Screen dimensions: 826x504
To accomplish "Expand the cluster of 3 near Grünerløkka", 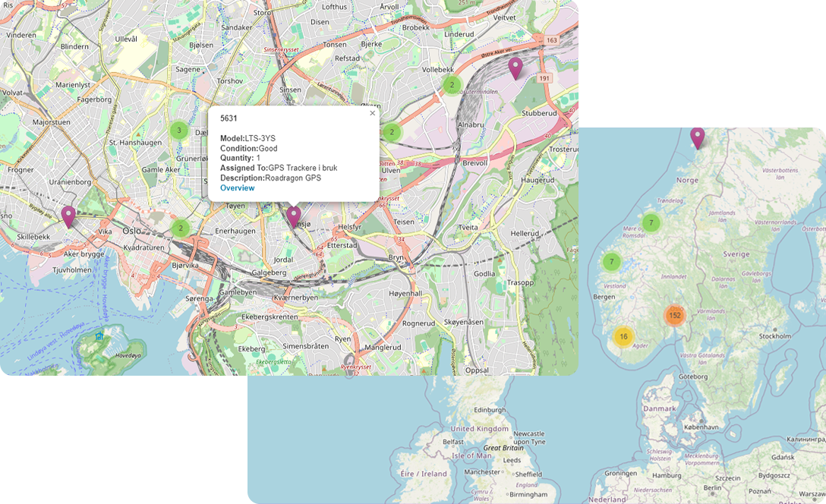I will click(179, 131).
